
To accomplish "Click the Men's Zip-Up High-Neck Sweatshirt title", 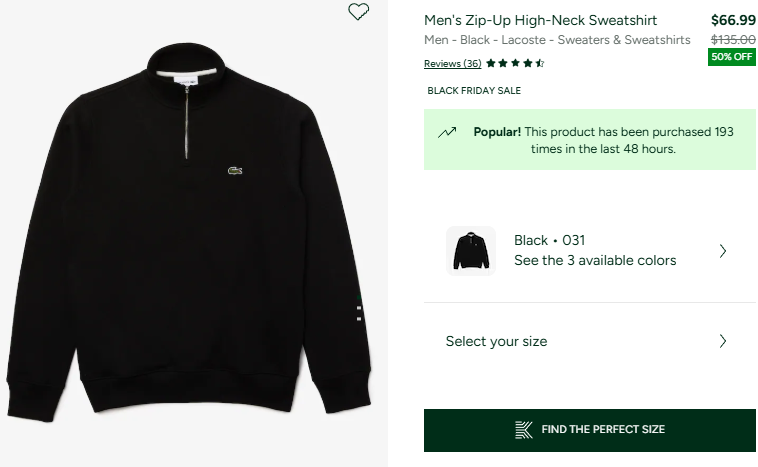I will [541, 20].
